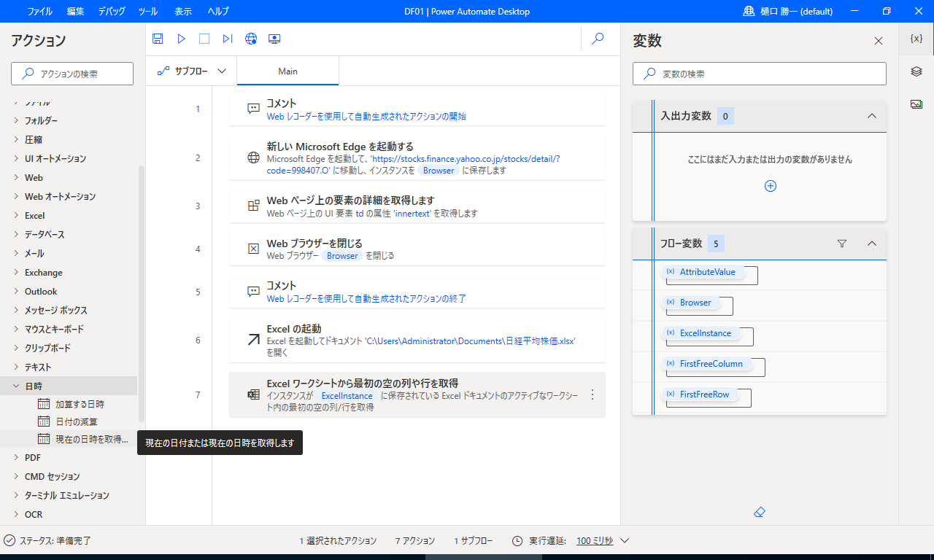This screenshot has width=934, height=560.
Task: Select the 現在の日時を取得 action
Action: pyautogui.click(x=82, y=439)
